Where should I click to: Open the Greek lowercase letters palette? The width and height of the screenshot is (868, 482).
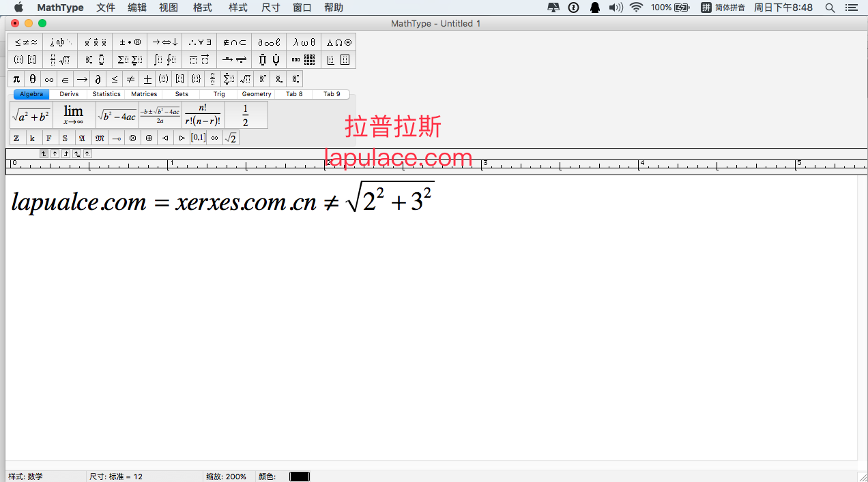tap(304, 42)
